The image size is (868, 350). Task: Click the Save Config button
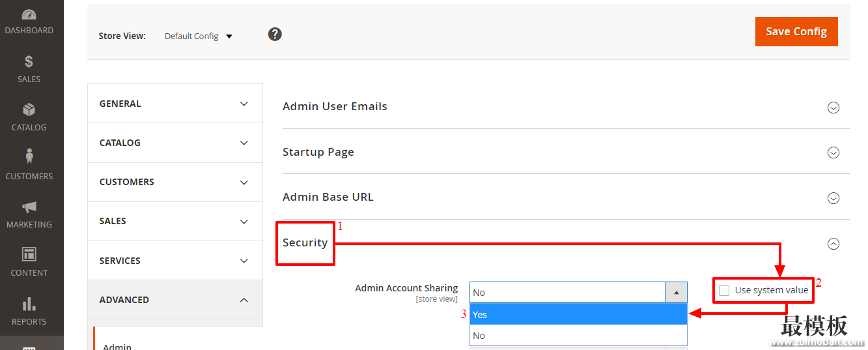click(796, 31)
